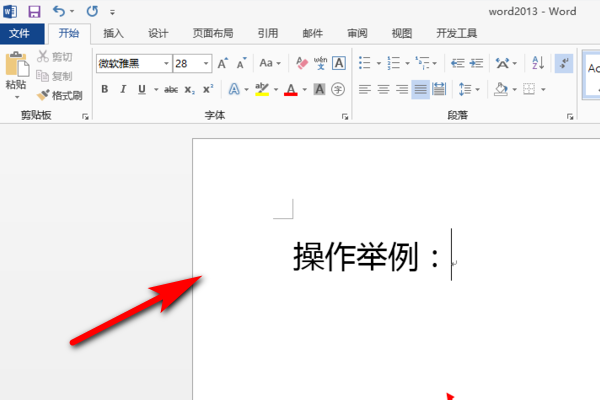Image resolution: width=600 pixels, height=400 pixels.
Task: Toggle strikethrough (abc)
Action: coord(171,90)
